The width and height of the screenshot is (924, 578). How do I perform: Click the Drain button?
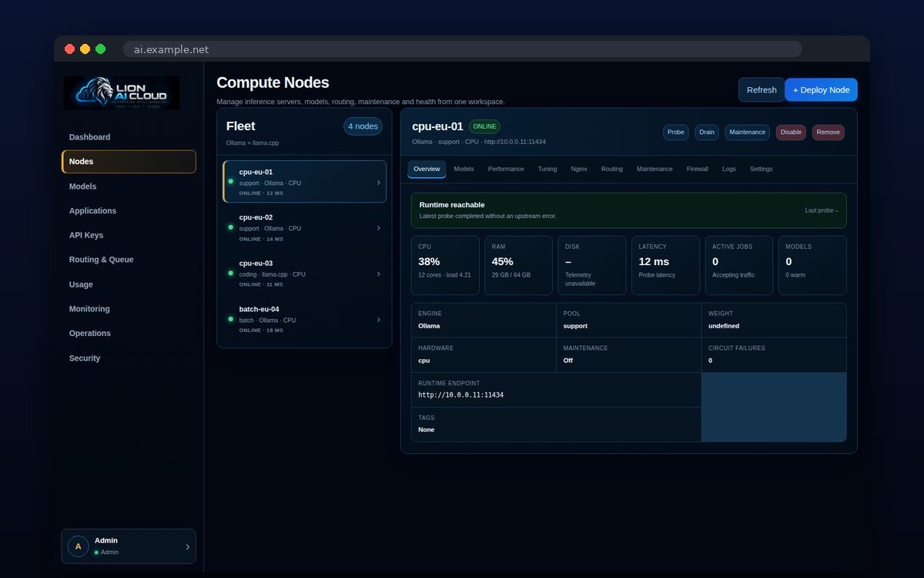pyautogui.click(x=707, y=133)
